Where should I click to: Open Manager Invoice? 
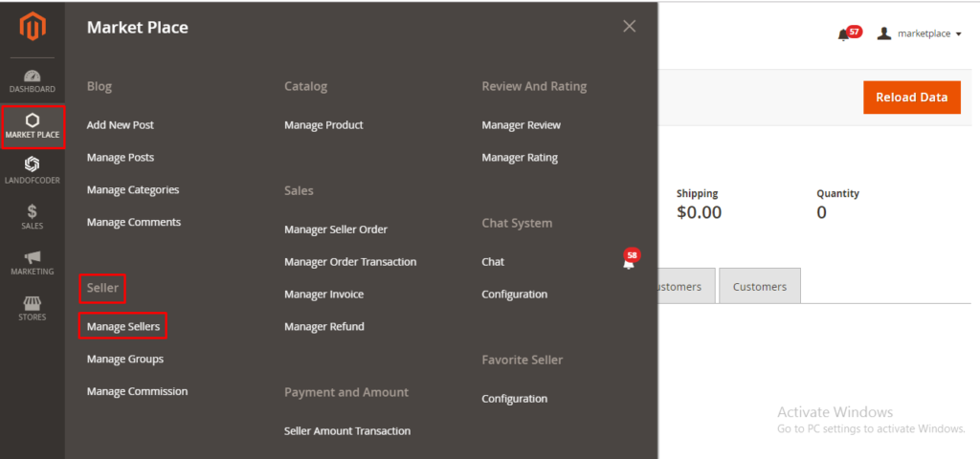[x=323, y=295]
